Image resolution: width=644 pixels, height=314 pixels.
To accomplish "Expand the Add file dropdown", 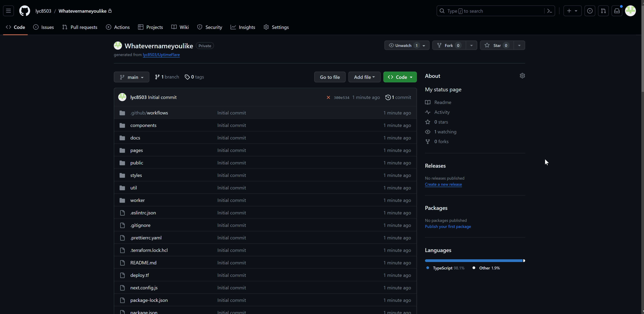I will (x=364, y=77).
